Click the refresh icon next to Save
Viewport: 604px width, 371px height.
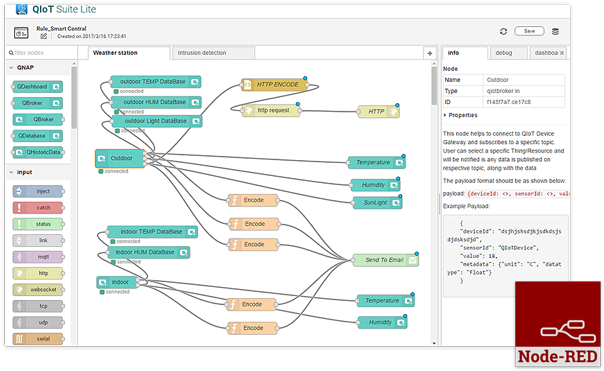503,32
